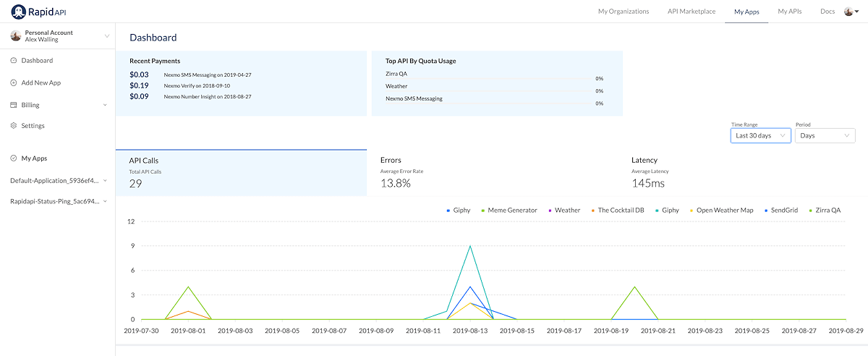This screenshot has height=356, width=868.
Task: Click the Dashboard gauge icon in the sidebar
Action: [x=14, y=61]
